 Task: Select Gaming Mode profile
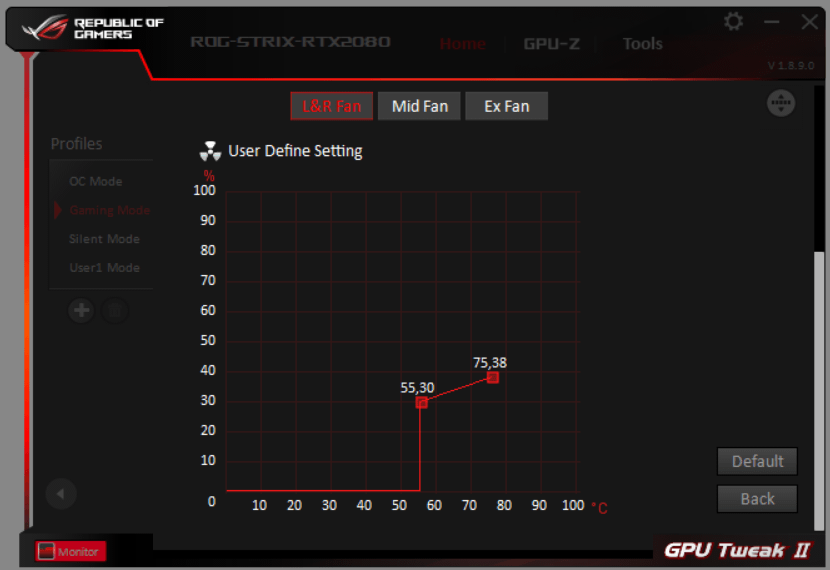tap(110, 210)
